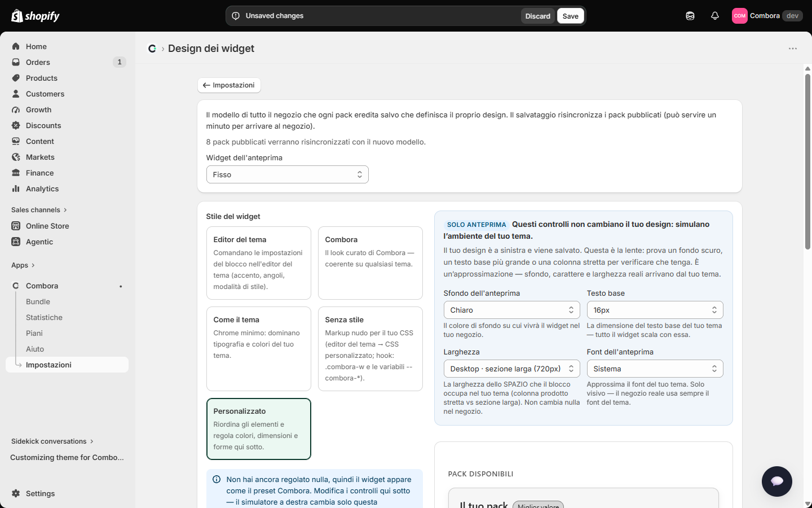812x508 pixels.
Task: Open Bundle under Combora app
Action: click(38, 301)
